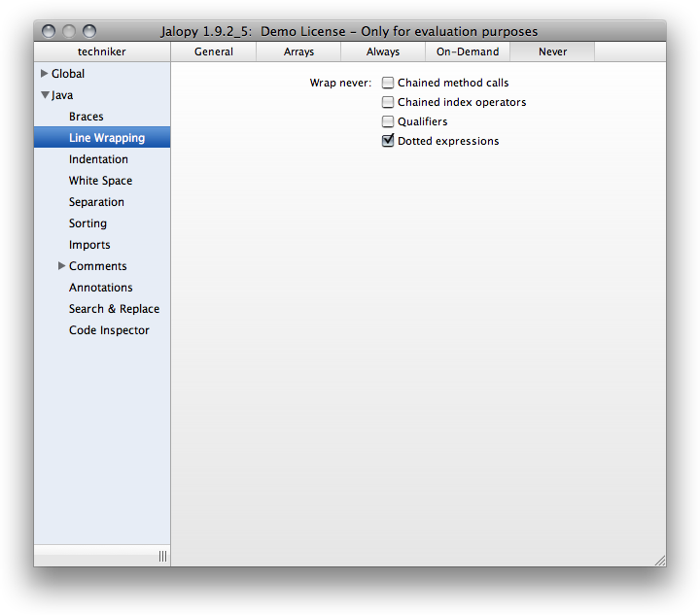Select the Never tab
The height and width of the screenshot is (615, 700).
pyautogui.click(x=552, y=51)
